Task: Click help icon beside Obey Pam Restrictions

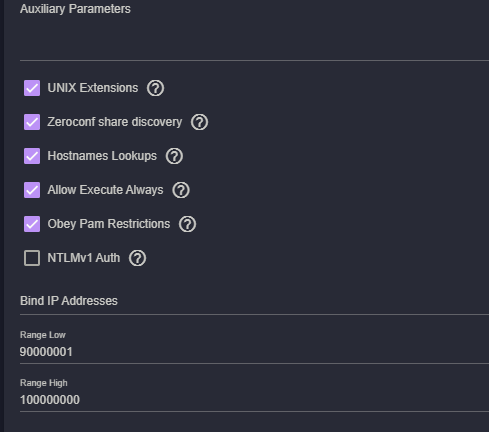Action: [x=187, y=224]
